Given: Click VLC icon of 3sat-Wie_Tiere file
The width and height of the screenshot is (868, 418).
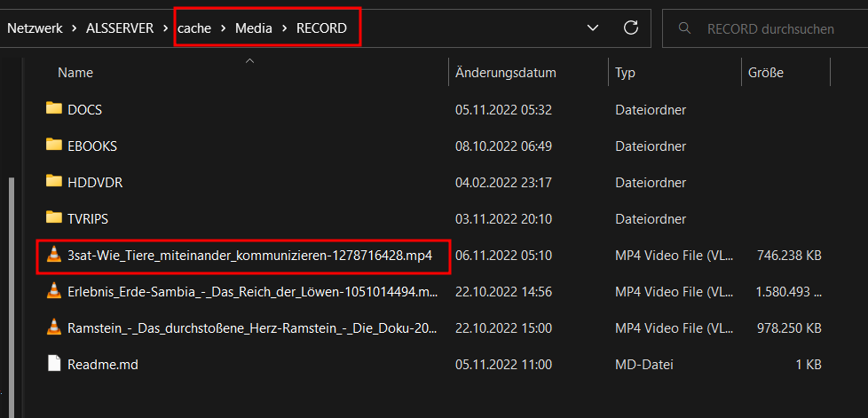Looking at the screenshot, I should (54, 256).
